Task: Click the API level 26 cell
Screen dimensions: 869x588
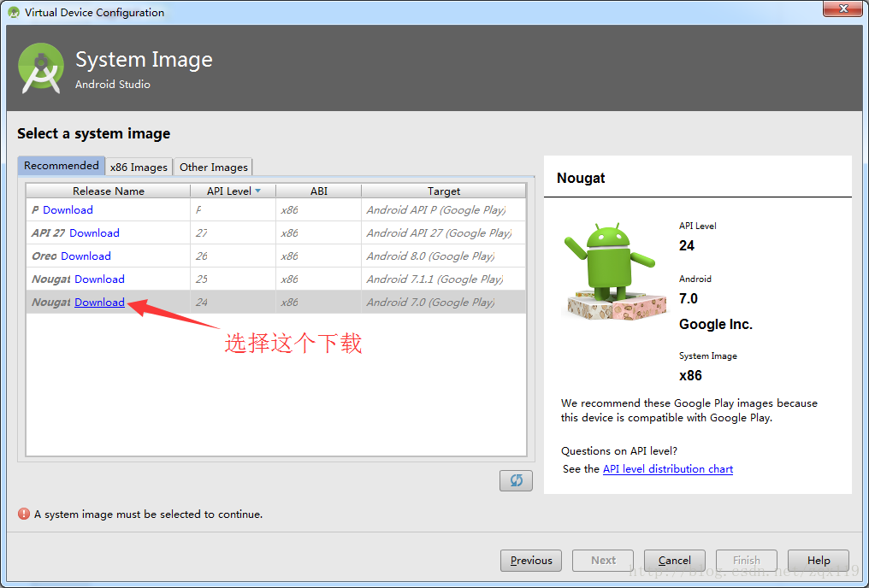Action: [x=233, y=256]
